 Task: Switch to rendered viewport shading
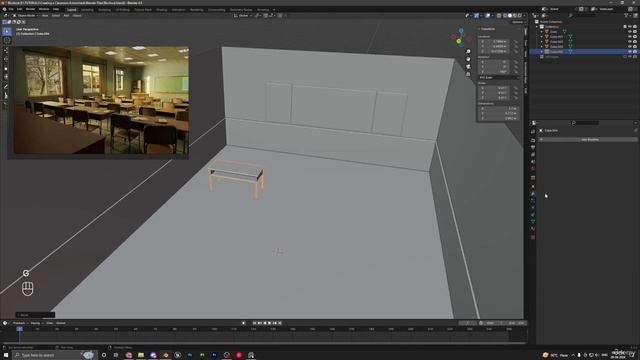pyautogui.click(x=519, y=16)
